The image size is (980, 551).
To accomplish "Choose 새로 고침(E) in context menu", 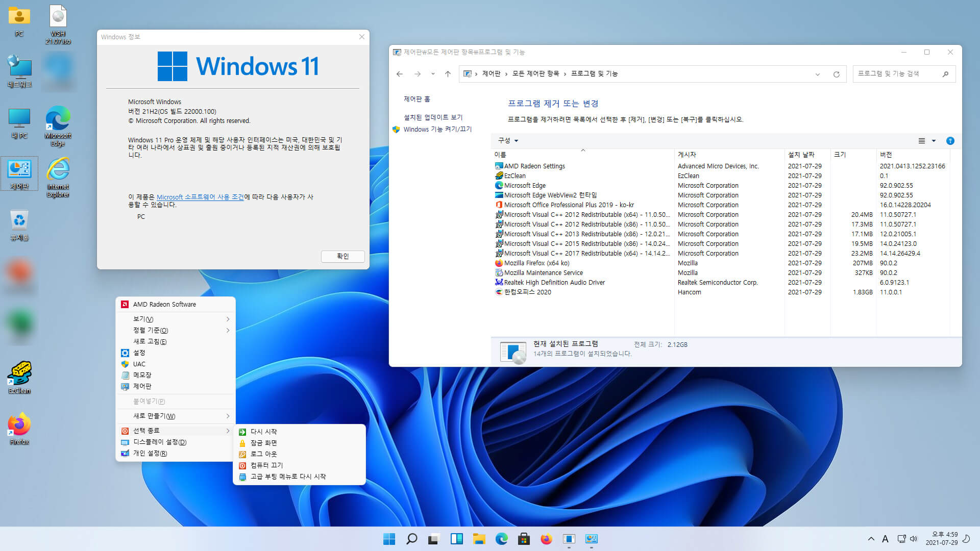I will click(176, 341).
